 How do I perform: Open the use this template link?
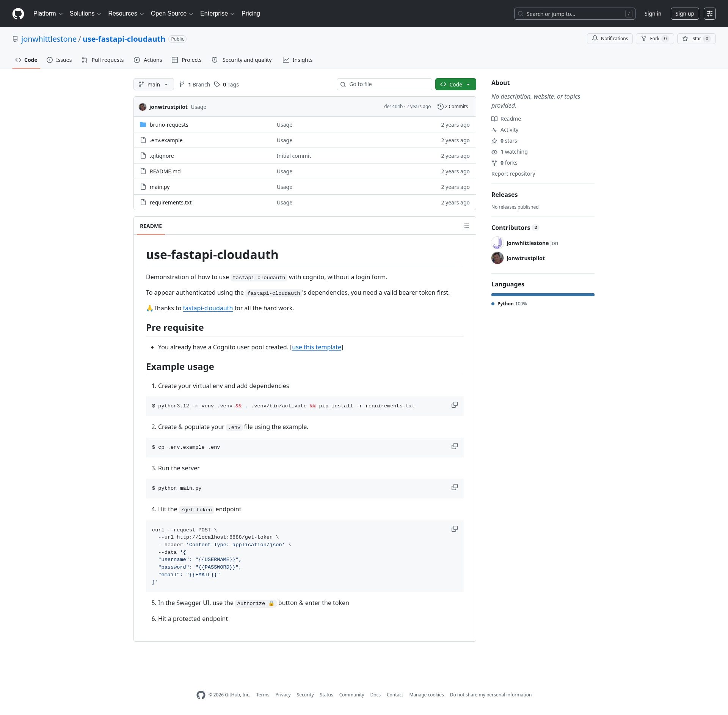coord(317,347)
